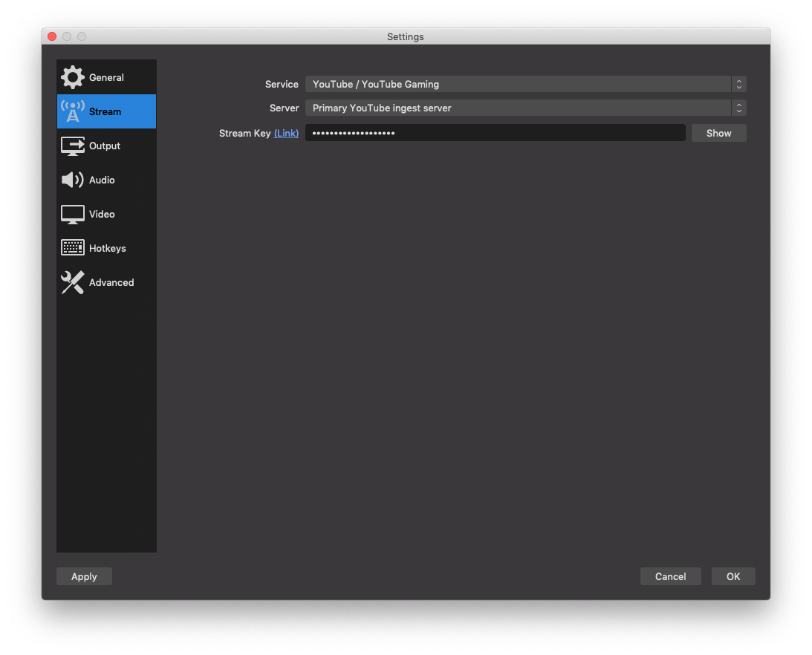The width and height of the screenshot is (812, 655).
Task: Switch to Hotkeys tab label
Action: point(107,248)
